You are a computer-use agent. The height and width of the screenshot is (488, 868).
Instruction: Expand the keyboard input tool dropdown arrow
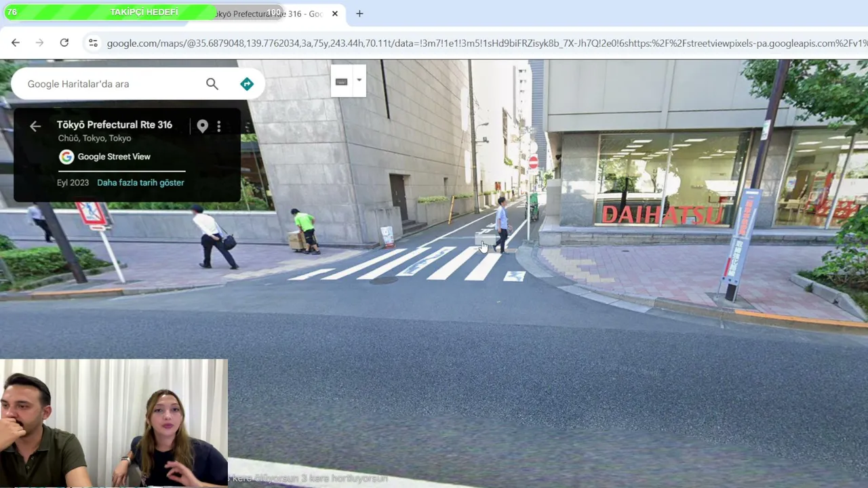[359, 81]
